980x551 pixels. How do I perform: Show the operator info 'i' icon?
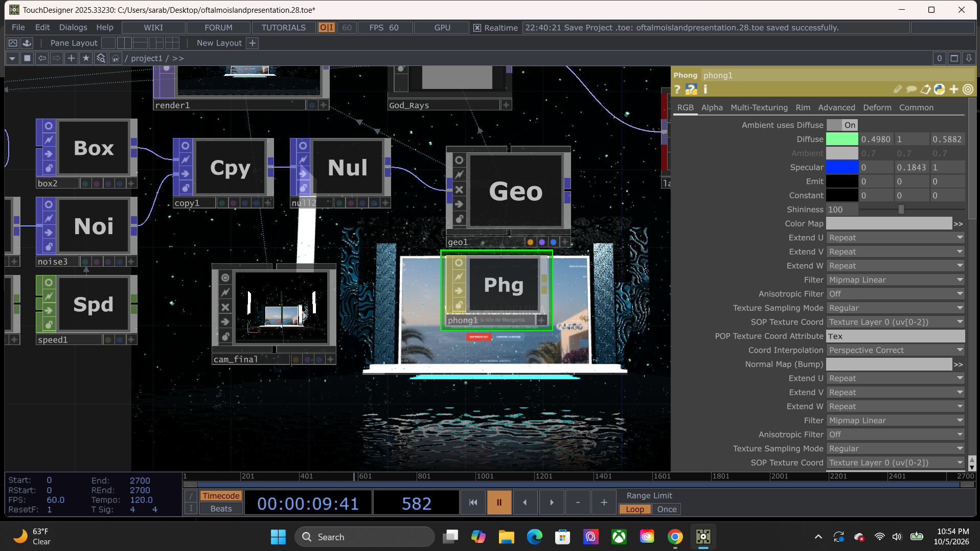(x=705, y=89)
